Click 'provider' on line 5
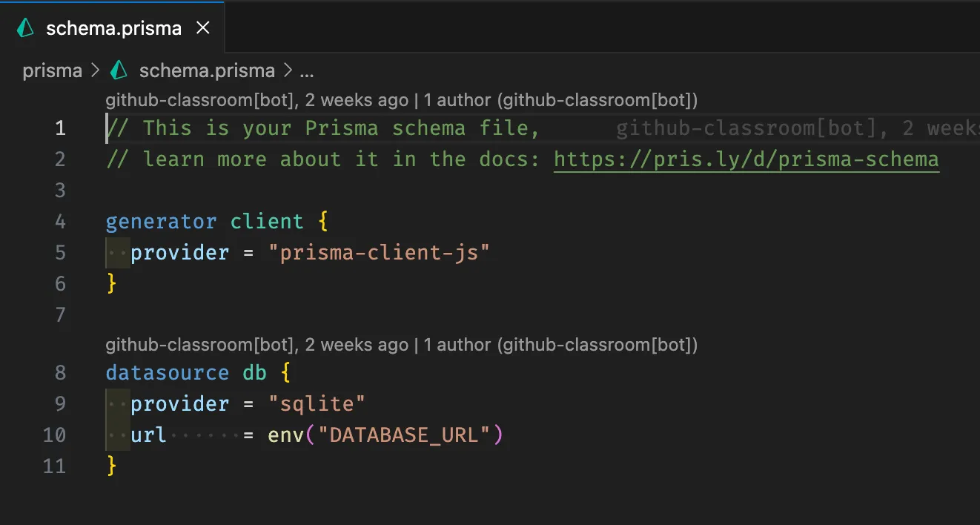This screenshot has width=980, height=525. click(180, 253)
